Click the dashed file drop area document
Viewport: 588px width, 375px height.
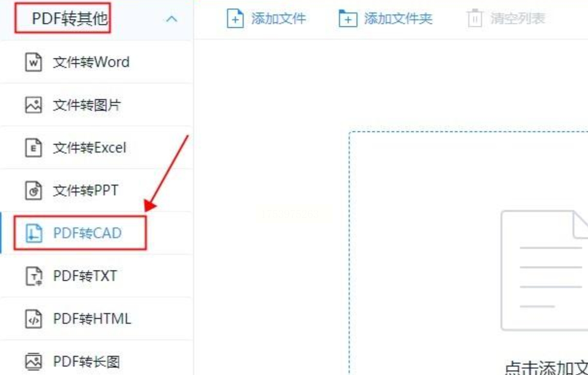point(544,270)
